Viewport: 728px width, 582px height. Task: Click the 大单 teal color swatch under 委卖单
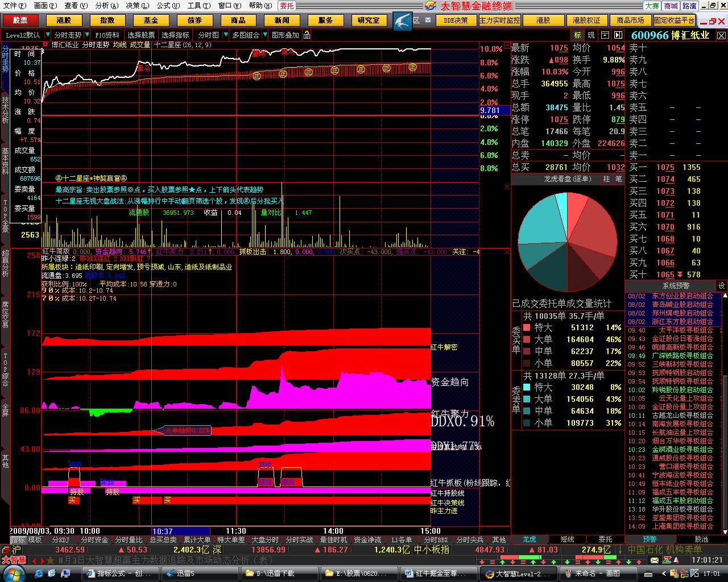coord(527,399)
